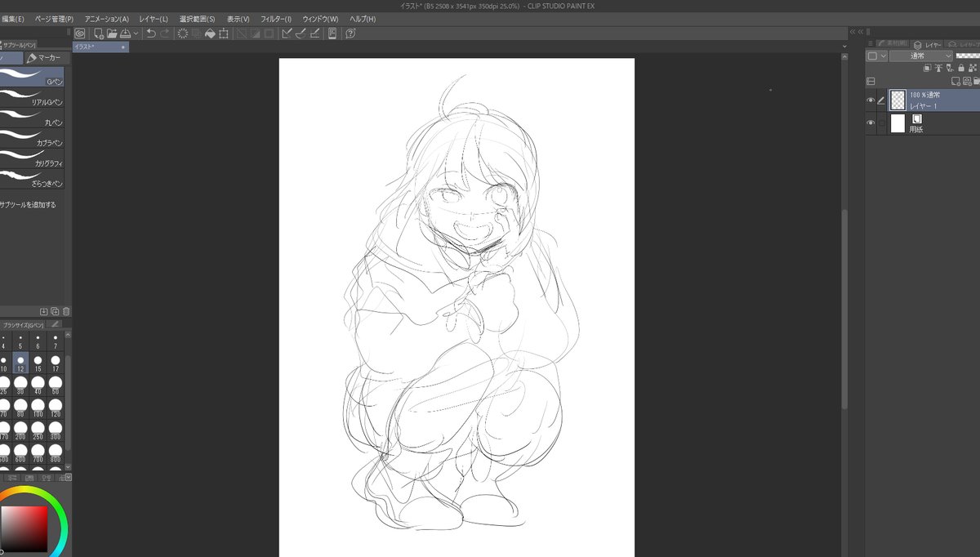Select the ざらつきペン sub tool

click(33, 179)
